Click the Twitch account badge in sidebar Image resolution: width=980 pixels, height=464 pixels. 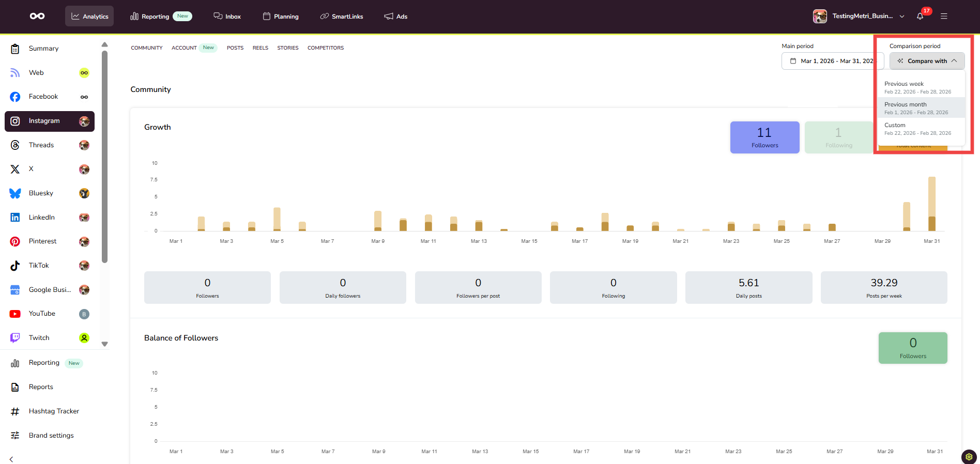pos(84,338)
